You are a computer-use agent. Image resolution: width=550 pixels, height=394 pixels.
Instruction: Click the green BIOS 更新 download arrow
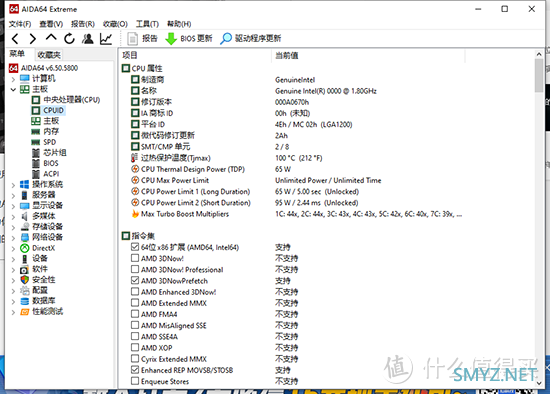(171, 39)
